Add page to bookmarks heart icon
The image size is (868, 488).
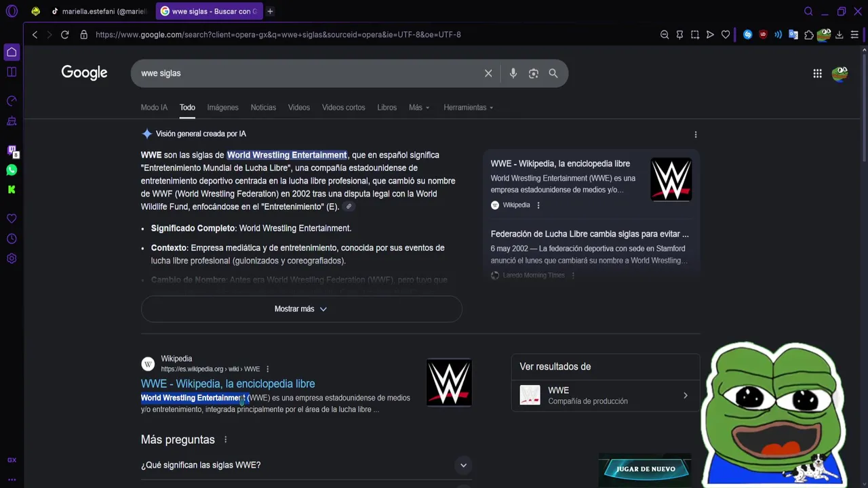point(726,35)
